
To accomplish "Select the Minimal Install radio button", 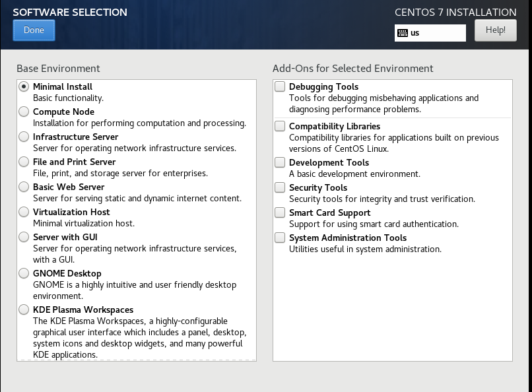I will pos(24,86).
